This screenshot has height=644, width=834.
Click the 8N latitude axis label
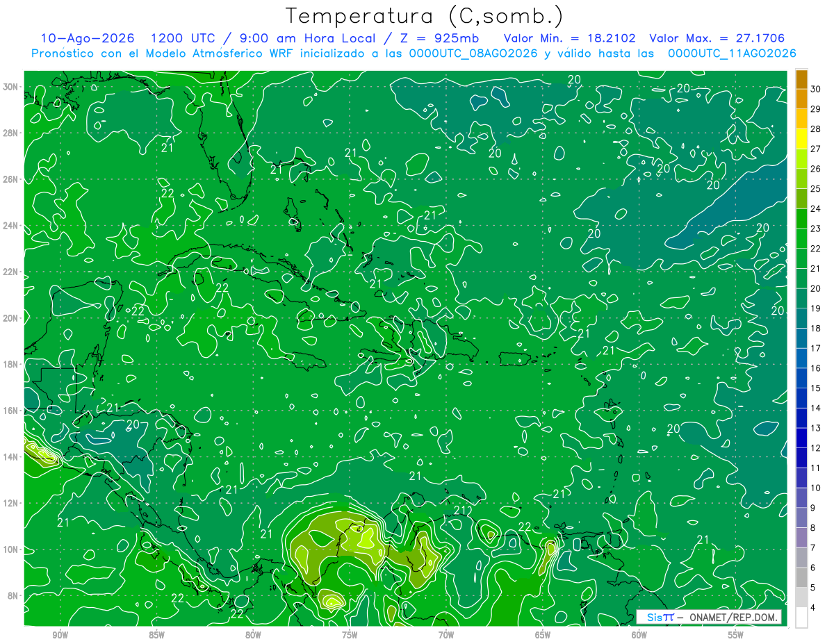click(13, 595)
